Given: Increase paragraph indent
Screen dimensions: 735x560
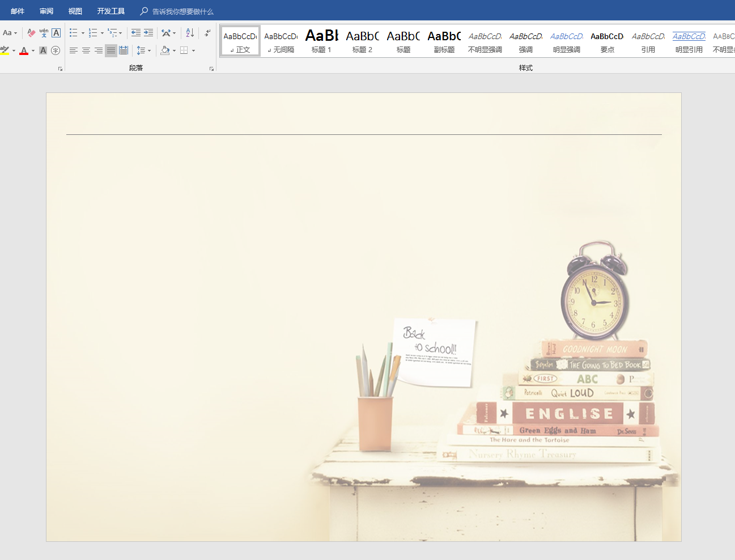Looking at the screenshot, I should tap(148, 33).
